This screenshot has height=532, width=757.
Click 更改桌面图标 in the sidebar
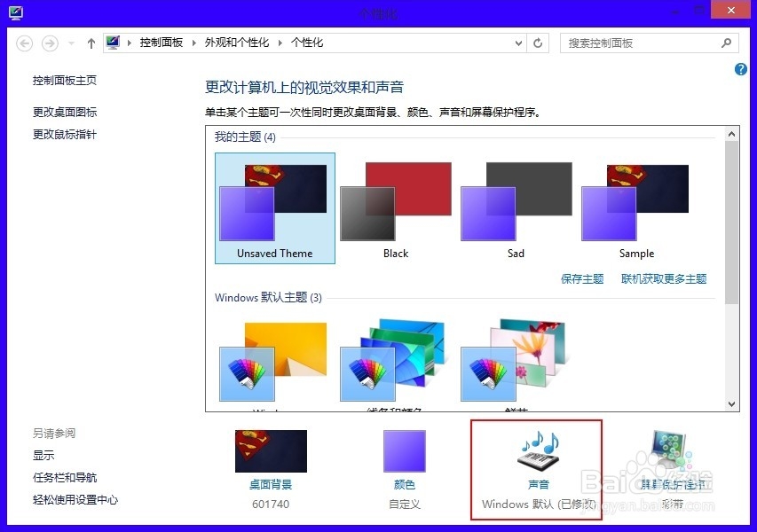[64, 112]
